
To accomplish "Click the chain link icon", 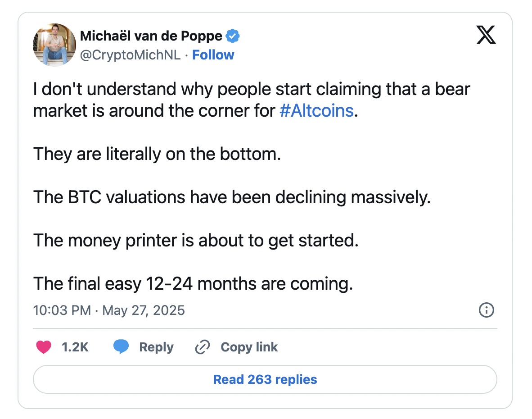I will (203, 347).
